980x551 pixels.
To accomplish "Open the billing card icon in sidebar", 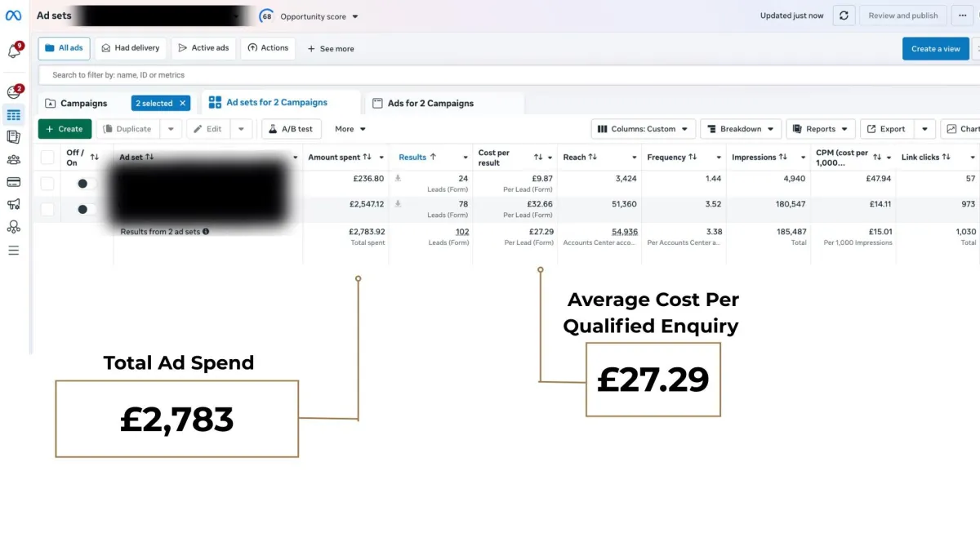I will click(14, 182).
